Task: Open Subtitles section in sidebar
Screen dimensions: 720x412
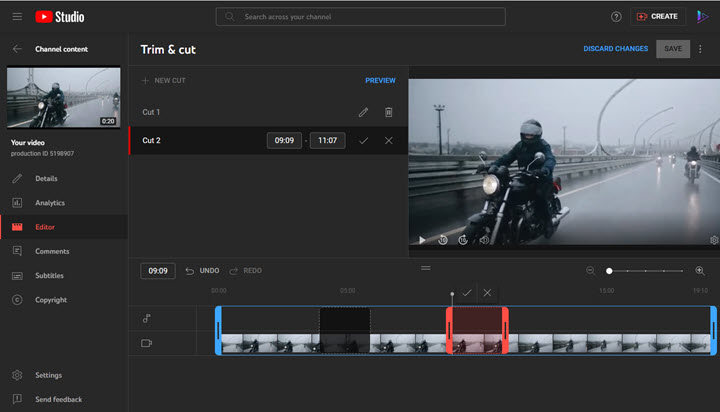Action: point(50,276)
